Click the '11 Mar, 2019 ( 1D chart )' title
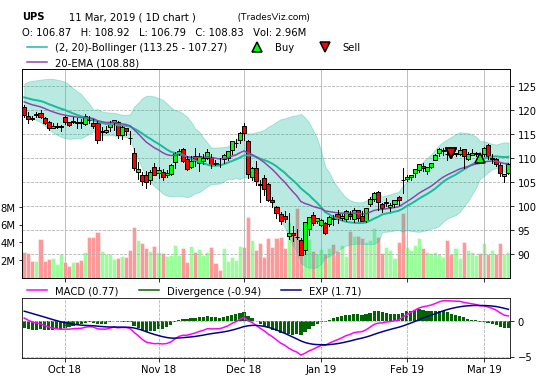The width and height of the screenshot is (541, 386). click(132, 17)
